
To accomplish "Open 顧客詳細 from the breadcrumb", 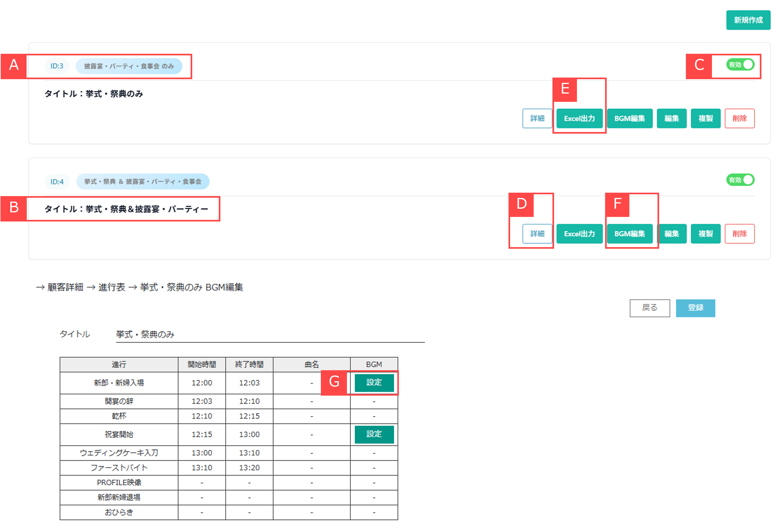I will [65, 287].
